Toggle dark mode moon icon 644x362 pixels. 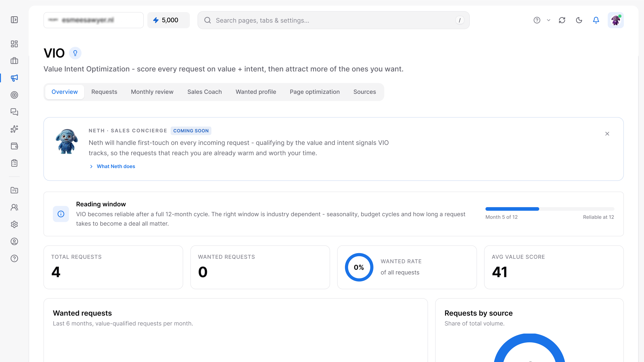[x=579, y=20]
